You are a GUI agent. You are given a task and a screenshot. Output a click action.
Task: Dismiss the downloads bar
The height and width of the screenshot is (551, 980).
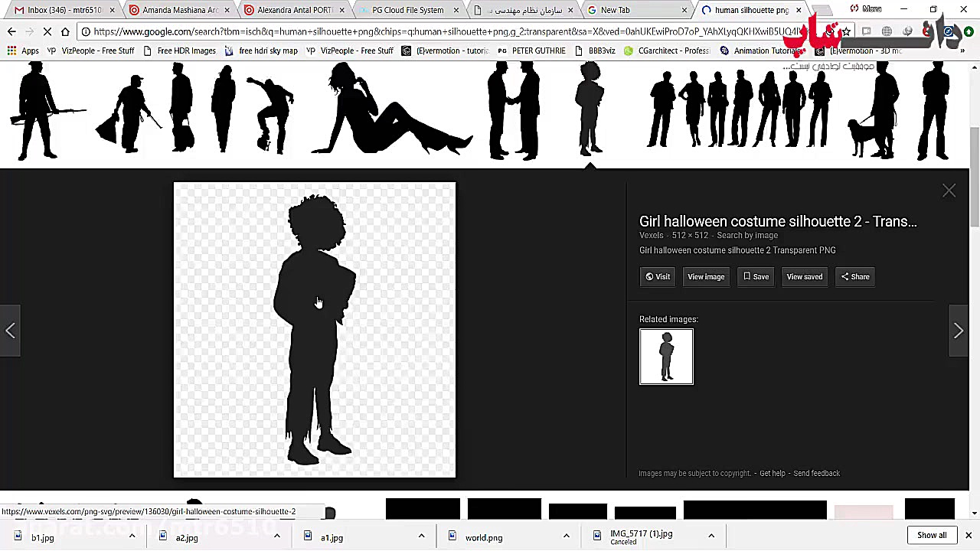(x=968, y=535)
